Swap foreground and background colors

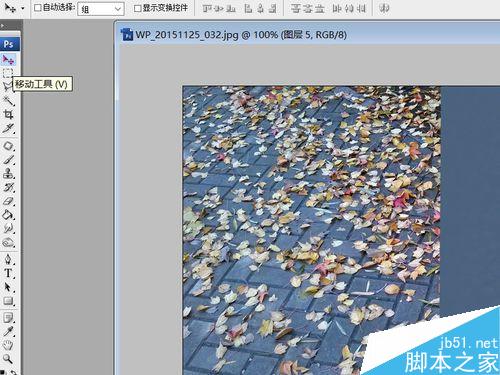click(13, 372)
